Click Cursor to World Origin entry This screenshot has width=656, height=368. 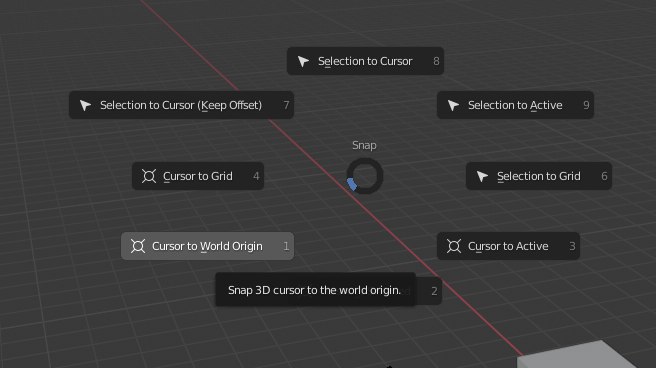point(208,246)
